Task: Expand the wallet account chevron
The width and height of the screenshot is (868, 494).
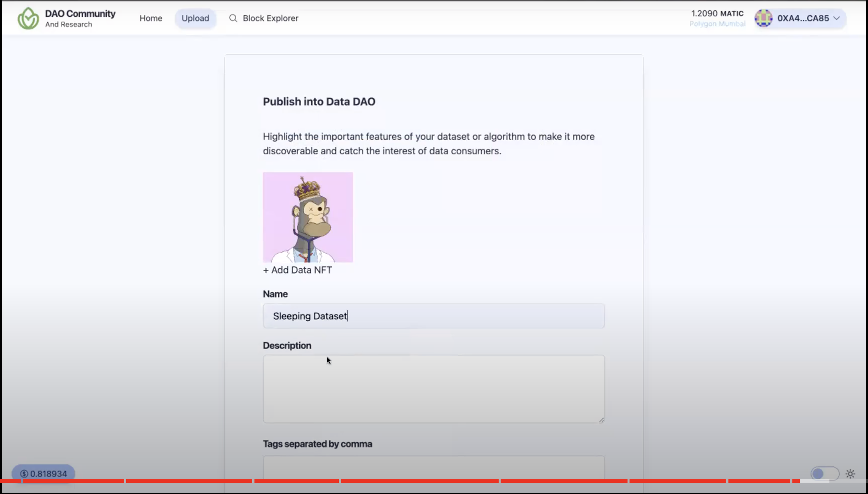Action: point(837,18)
